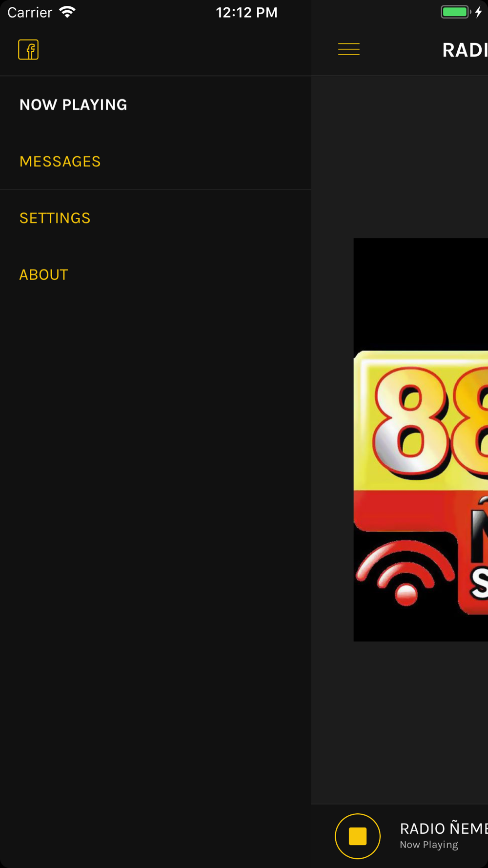Tap the RADIO ÑEME station name

pyautogui.click(x=444, y=828)
